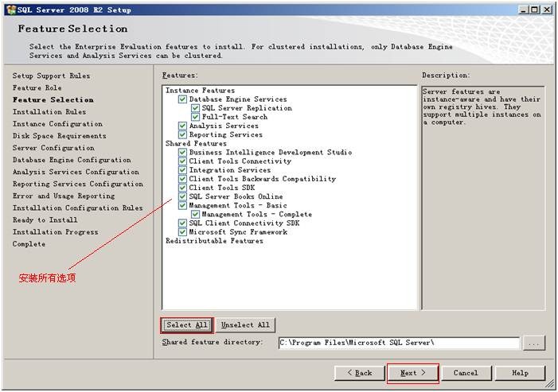The image size is (558, 392).
Task: Toggle the SQL Server Replication checkbox
Action: (x=196, y=108)
